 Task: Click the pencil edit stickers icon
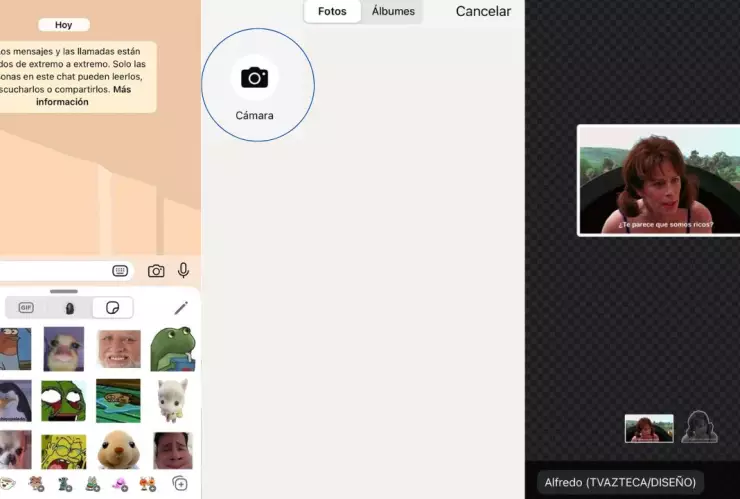181,308
